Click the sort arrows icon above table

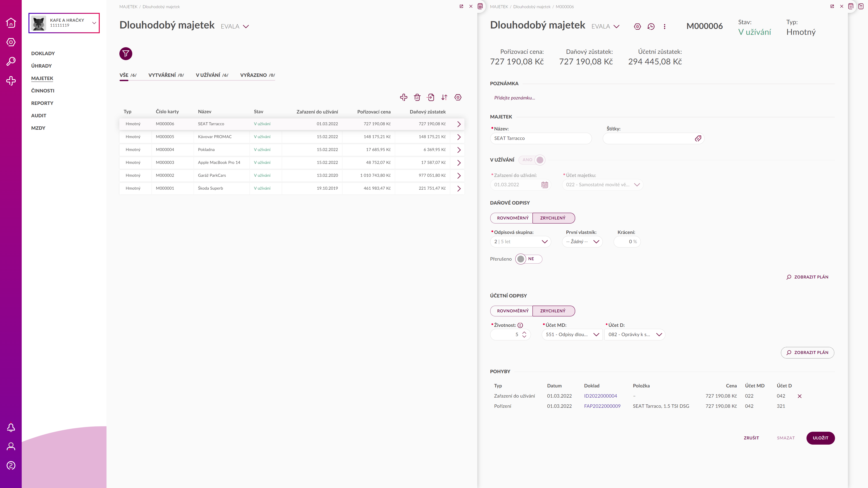444,97
